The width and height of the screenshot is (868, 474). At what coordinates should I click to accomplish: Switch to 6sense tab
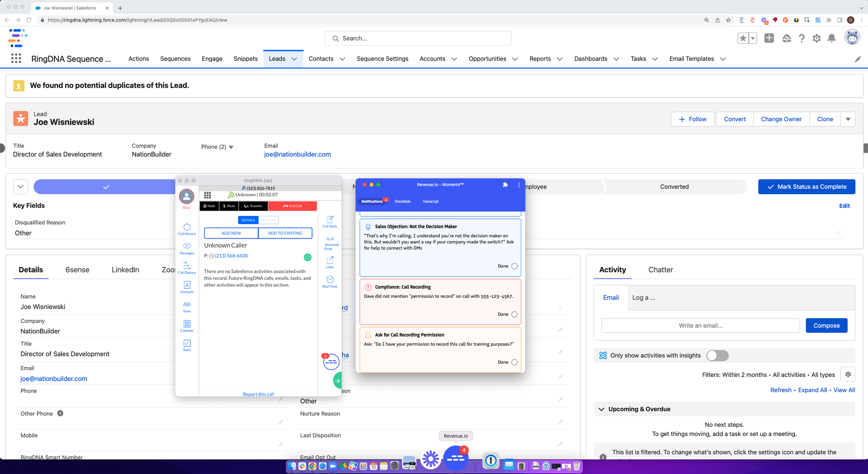pyautogui.click(x=77, y=270)
